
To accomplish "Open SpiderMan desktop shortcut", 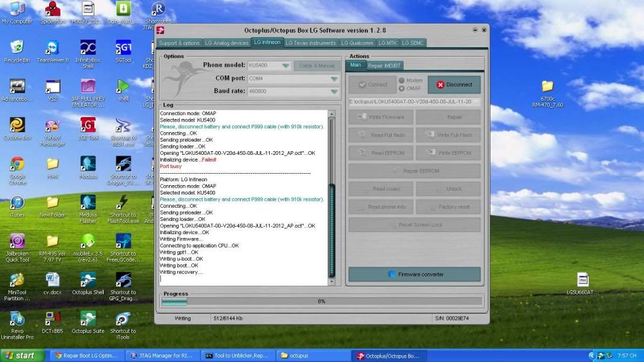I will 53,13.
